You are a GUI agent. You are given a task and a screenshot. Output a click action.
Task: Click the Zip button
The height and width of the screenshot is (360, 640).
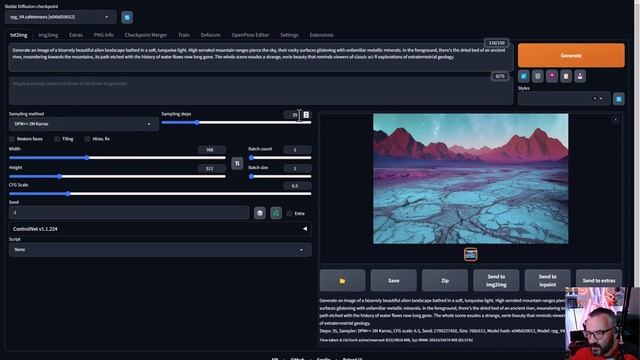(x=445, y=280)
